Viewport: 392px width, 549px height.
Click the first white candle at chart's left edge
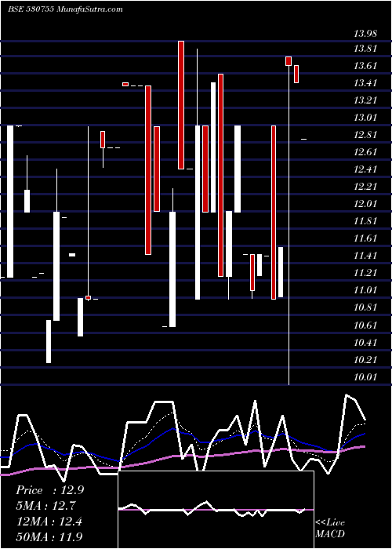pos(10,202)
